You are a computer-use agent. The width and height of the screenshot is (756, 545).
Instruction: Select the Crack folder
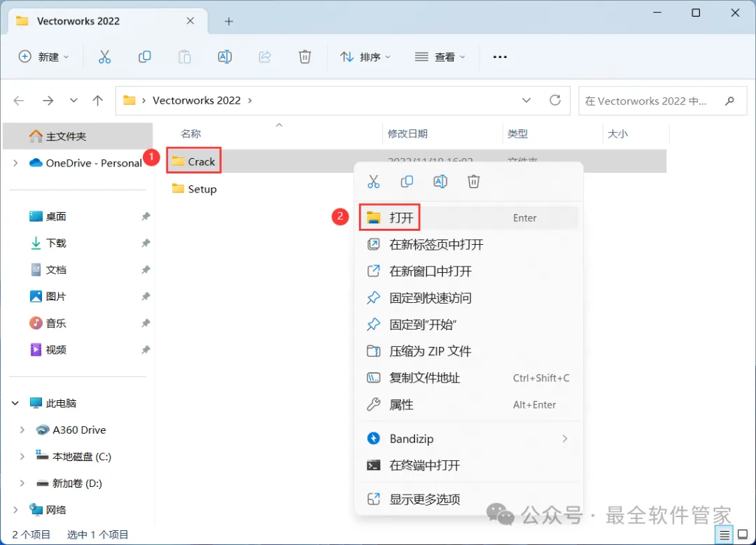point(194,162)
